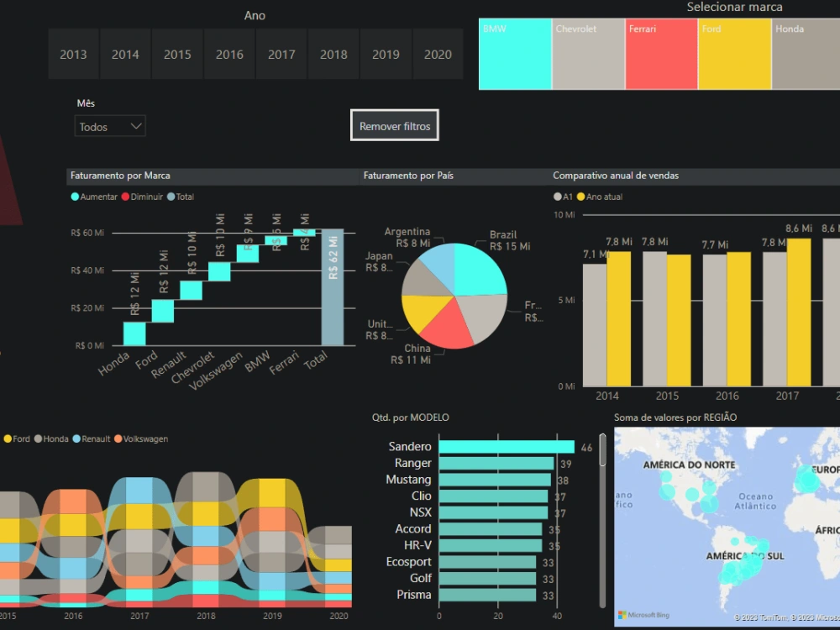Select year 2016 in Ano slicer
Image resolution: width=840 pixels, height=630 pixels.
click(x=229, y=54)
